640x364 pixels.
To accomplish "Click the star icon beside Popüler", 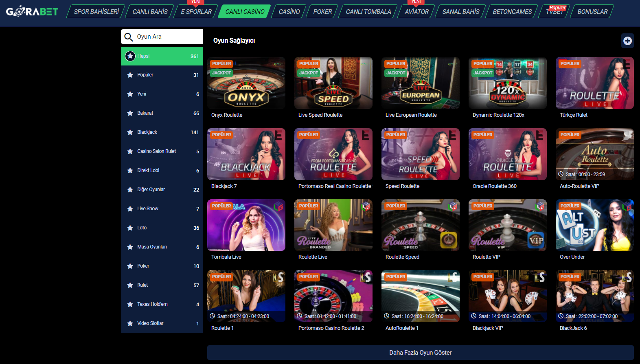I will (130, 75).
